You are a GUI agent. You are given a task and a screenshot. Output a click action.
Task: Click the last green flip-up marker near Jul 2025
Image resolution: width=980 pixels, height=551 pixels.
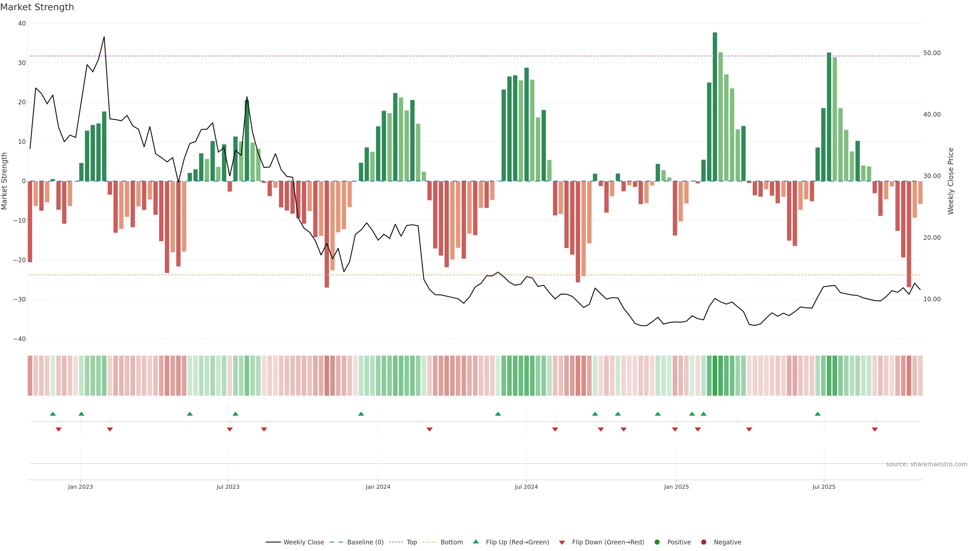coord(817,414)
